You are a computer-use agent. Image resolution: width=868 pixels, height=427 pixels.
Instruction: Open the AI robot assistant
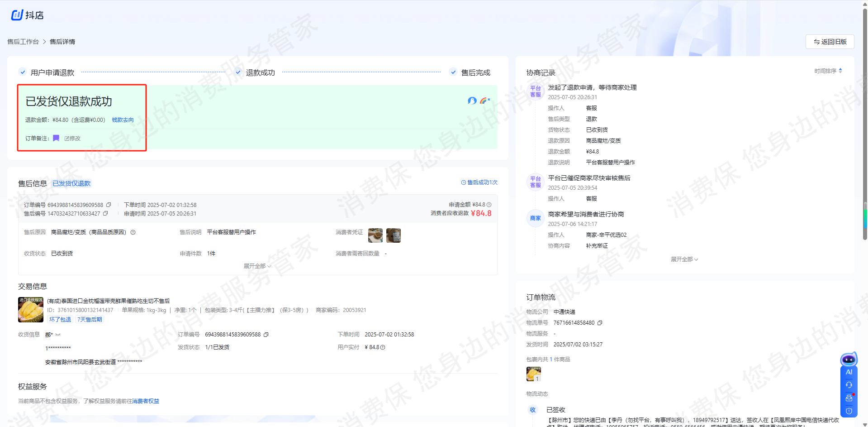click(x=849, y=360)
